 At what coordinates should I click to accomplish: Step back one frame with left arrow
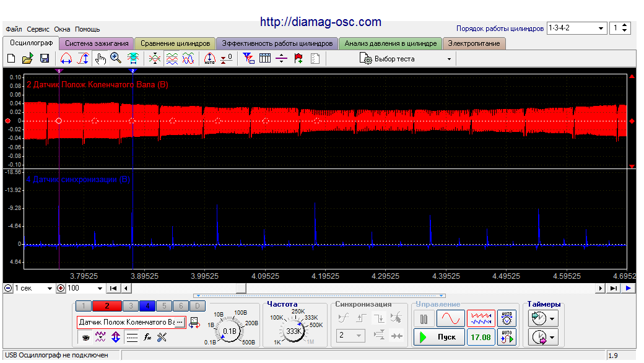coord(126,288)
